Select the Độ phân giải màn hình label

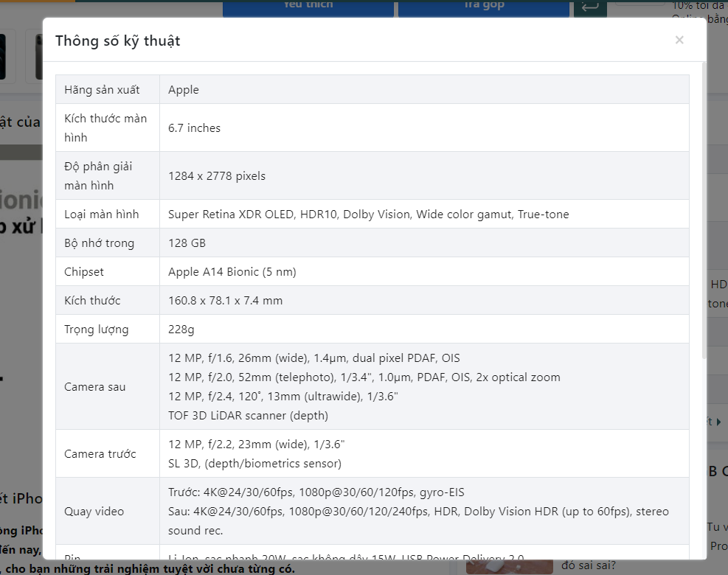(98, 176)
